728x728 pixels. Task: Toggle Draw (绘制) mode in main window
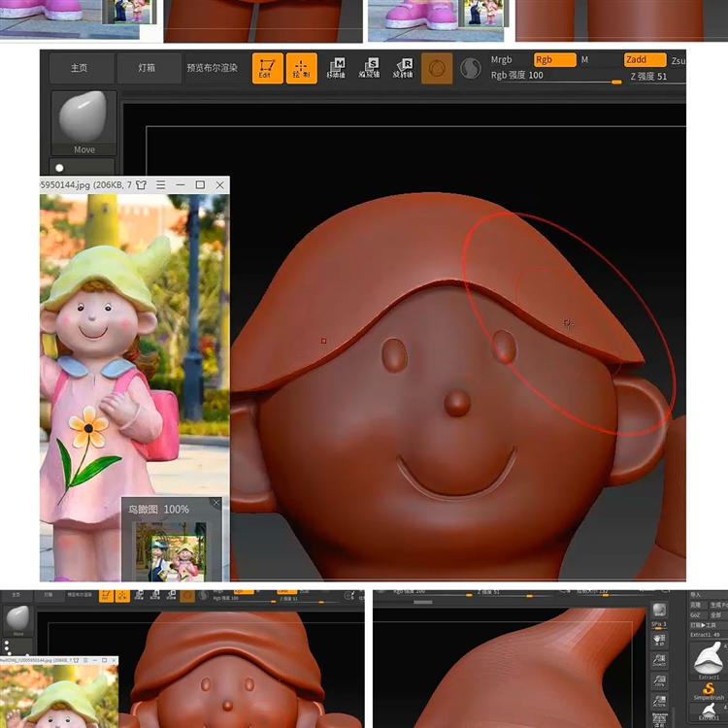pos(301,68)
